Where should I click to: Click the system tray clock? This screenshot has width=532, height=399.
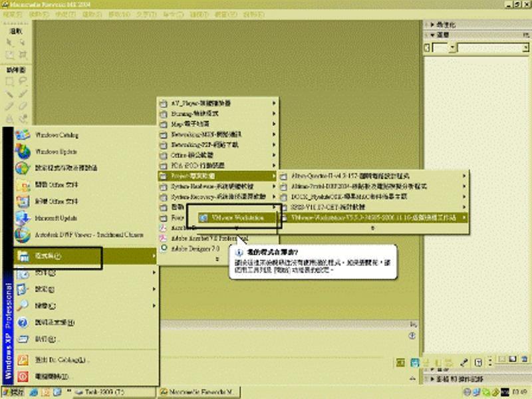point(519,392)
